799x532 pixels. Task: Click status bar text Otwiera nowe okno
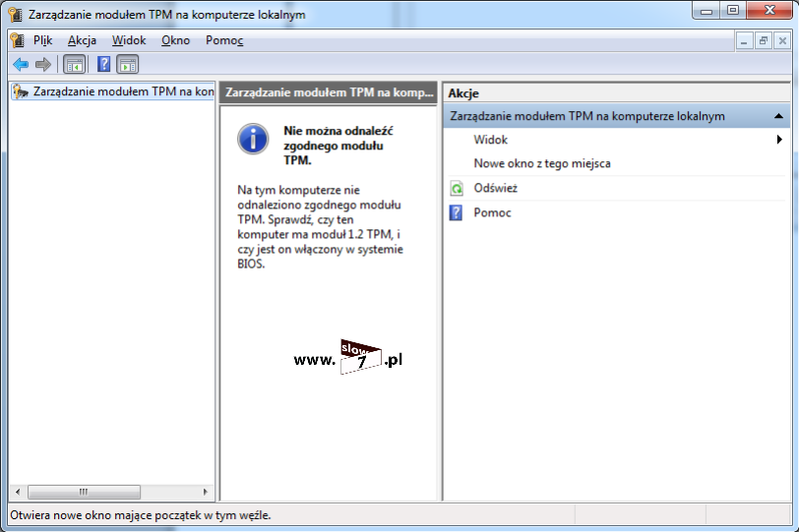(x=141, y=515)
